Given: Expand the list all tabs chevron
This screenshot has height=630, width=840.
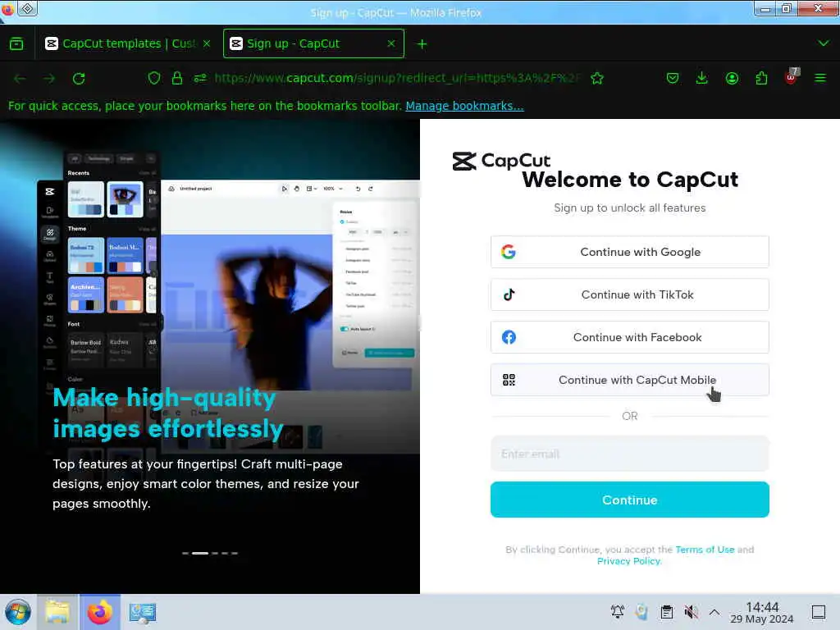Looking at the screenshot, I should click(x=824, y=43).
